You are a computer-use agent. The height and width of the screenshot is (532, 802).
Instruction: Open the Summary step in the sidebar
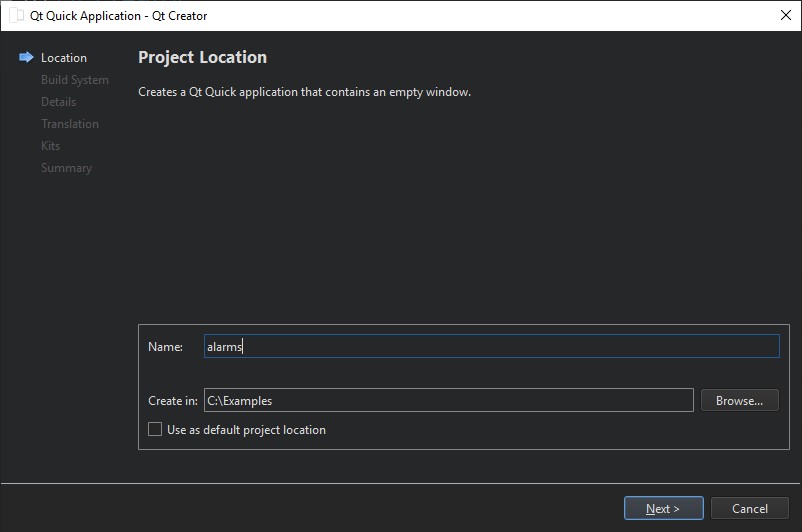click(x=66, y=168)
